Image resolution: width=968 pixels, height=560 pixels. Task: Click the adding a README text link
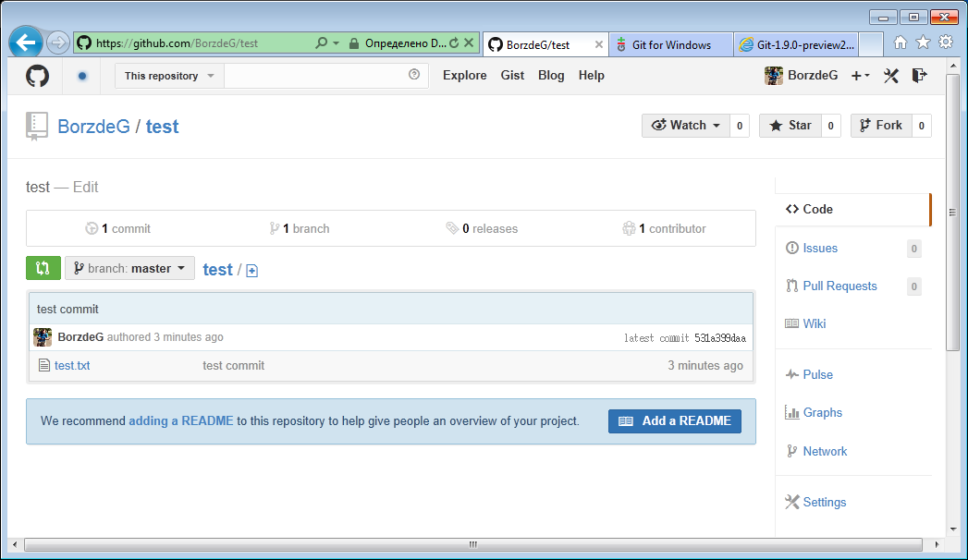[181, 421]
